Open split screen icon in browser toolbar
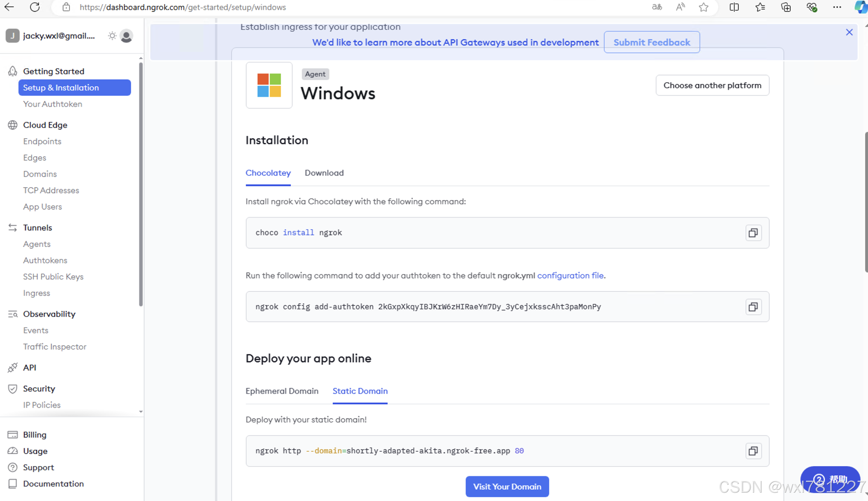Viewport: 868px width, 501px height. (x=734, y=7)
